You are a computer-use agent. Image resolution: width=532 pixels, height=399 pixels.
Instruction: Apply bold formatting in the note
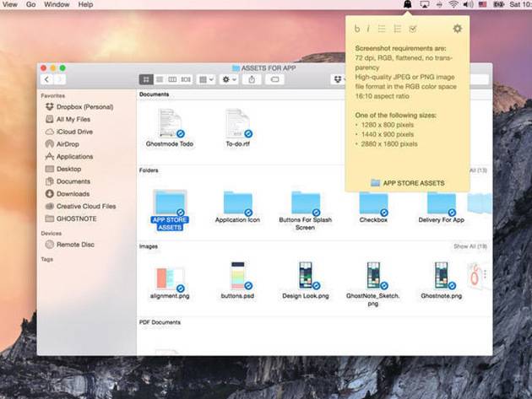[356, 29]
